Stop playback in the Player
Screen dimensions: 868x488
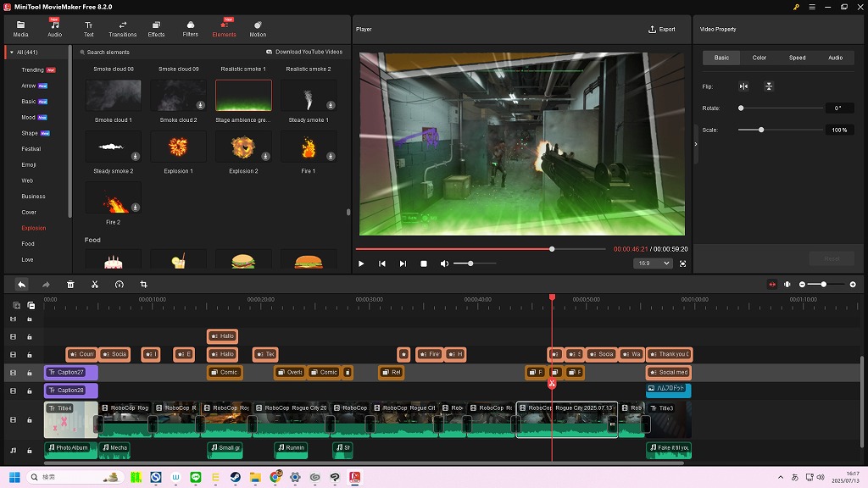[x=424, y=264]
